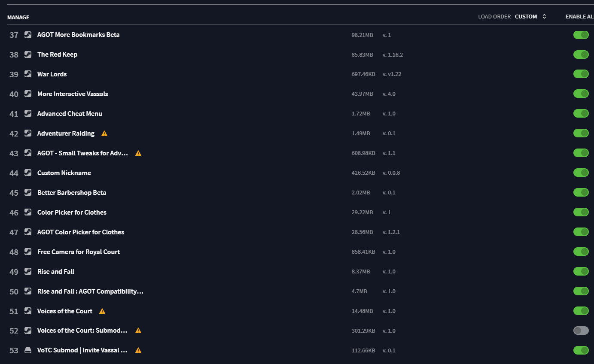Viewport: 594px width, 364px height.
Task: Click warning icon beside VoTC Submod Invite Vassal
Action: (138, 350)
